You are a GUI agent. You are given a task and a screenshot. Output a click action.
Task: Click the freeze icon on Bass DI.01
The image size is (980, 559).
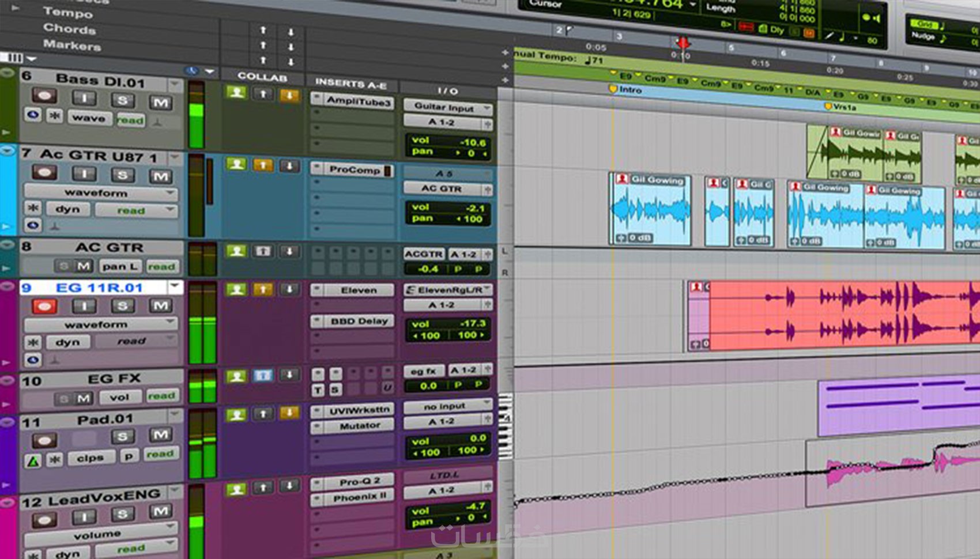pos(54,115)
